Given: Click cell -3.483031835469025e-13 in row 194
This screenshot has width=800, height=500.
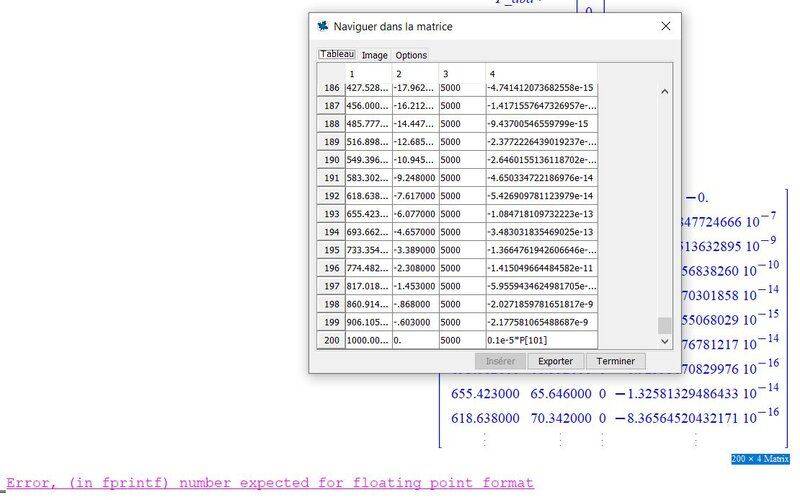Looking at the screenshot, I should [541, 232].
